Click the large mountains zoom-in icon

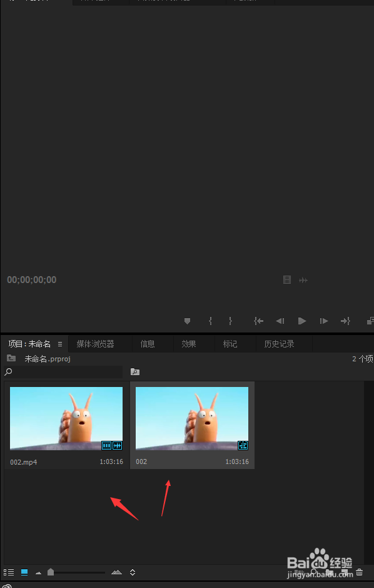(116, 572)
